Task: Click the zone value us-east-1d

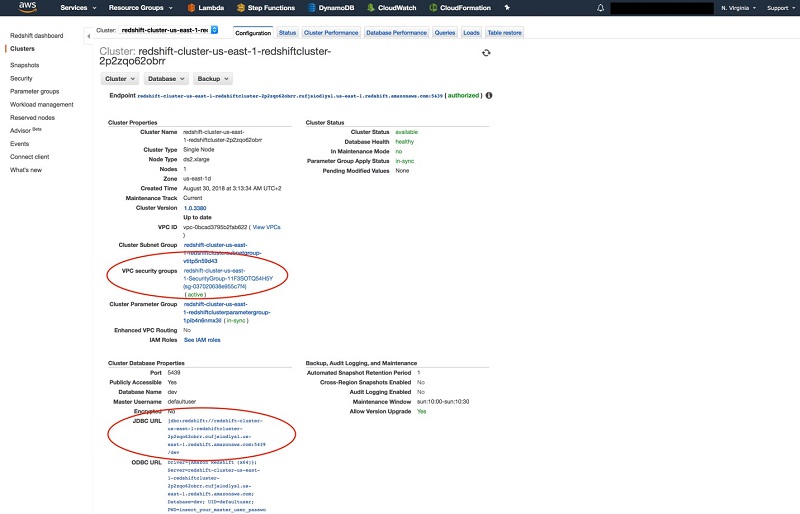Action: (x=197, y=179)
